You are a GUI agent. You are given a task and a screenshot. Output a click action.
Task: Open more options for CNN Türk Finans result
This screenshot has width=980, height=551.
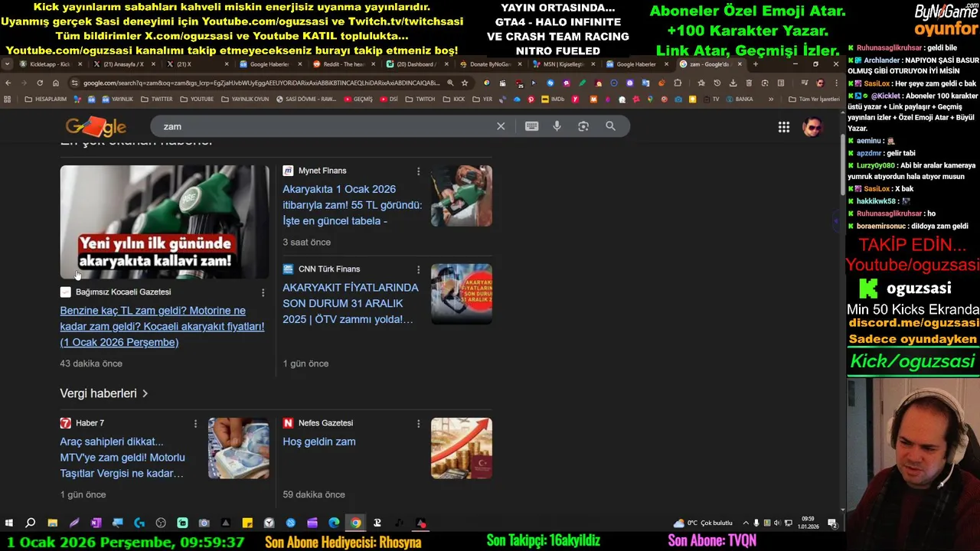coord(418,269)
